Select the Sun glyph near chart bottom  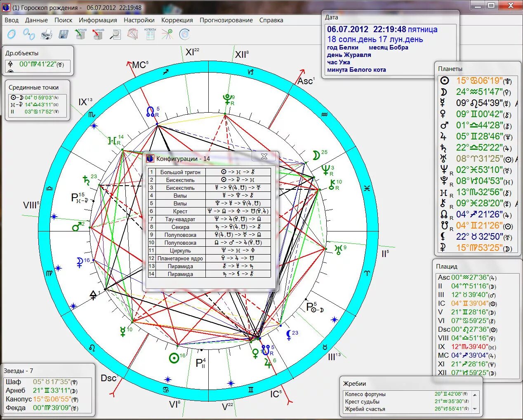(x=174, y=358)
